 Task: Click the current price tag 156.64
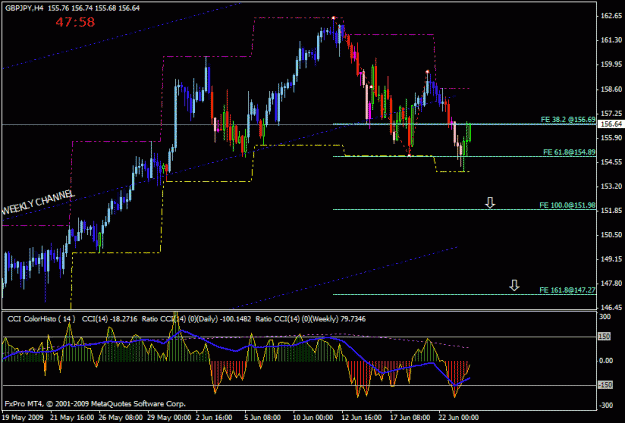[x=610, y=124]
